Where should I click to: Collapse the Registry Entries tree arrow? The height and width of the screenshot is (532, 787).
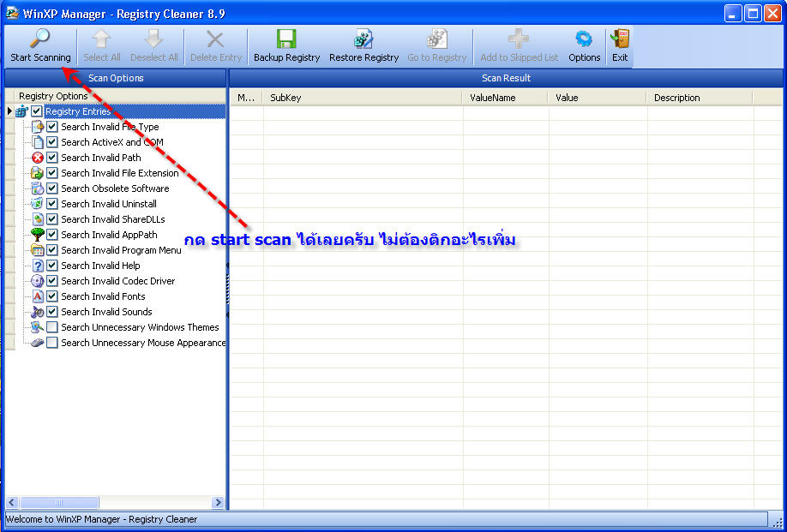pyautogui.click(x=10, y=111)
